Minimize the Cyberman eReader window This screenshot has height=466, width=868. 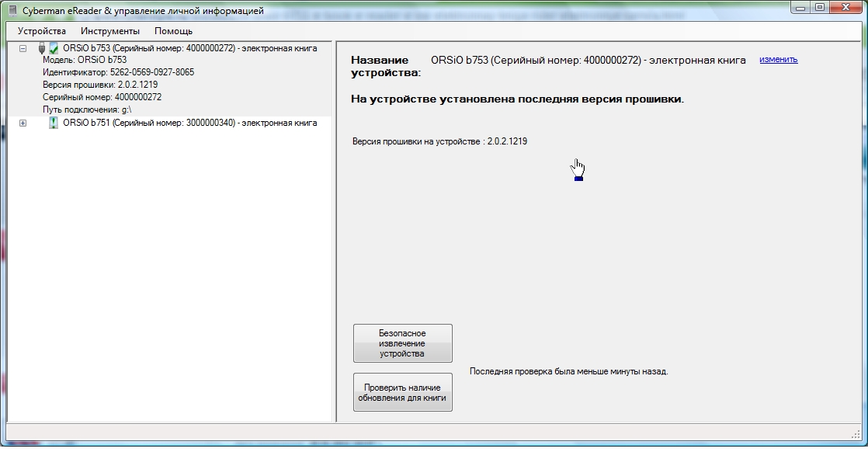pyautogui.click(x=800, y=7)
